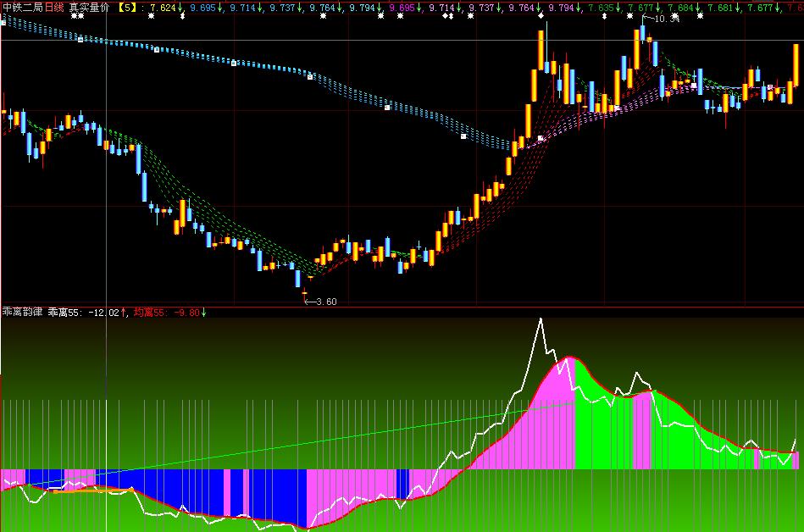Click the first white 7.624 value in header
804x532 pixels.
pos(163,7)
